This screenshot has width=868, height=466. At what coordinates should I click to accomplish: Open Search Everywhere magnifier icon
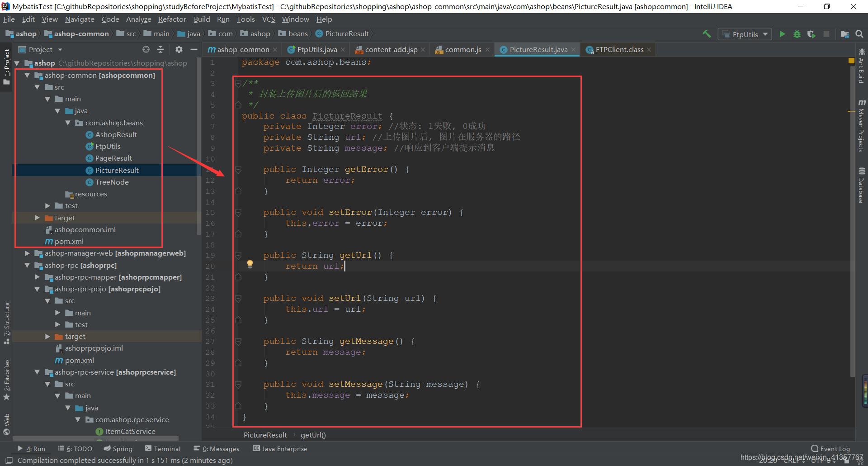tap(859, 34)
